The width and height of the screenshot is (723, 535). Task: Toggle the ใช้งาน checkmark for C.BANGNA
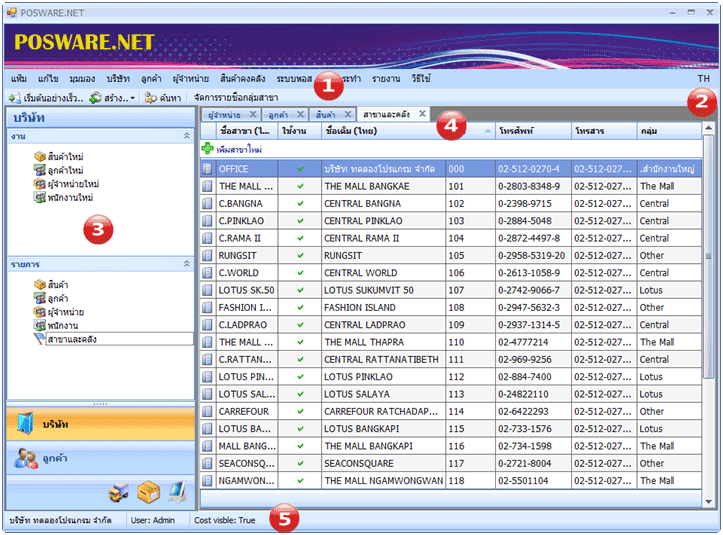click(300, 204)
